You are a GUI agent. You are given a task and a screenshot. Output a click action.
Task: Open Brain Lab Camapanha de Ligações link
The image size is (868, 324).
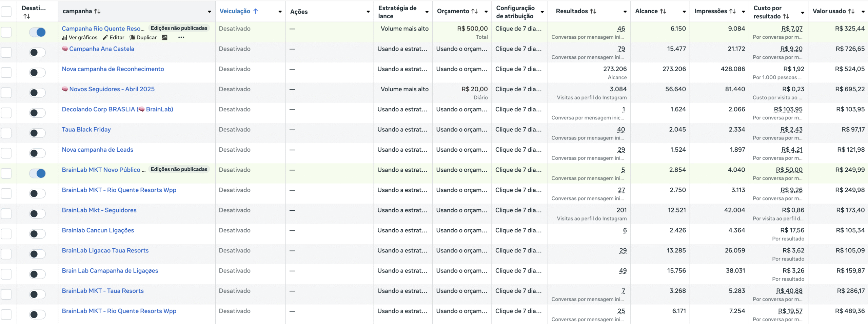[x=110, y=271]
